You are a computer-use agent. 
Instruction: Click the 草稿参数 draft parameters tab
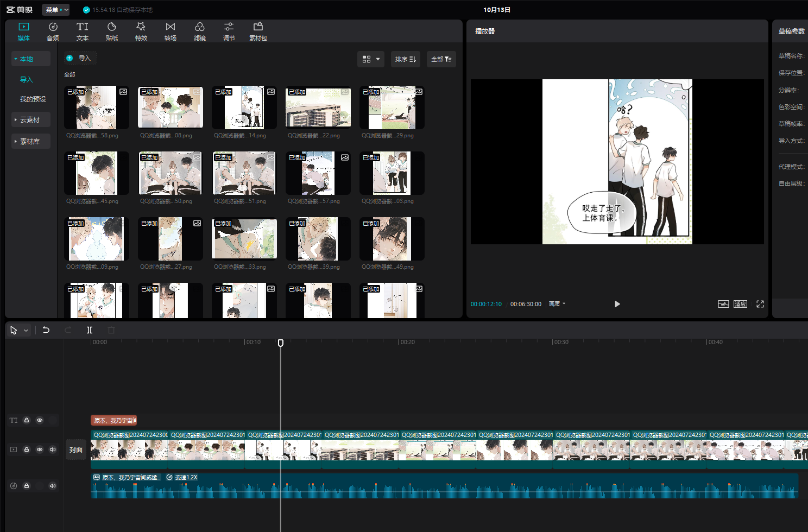click(x=791, y=31)
